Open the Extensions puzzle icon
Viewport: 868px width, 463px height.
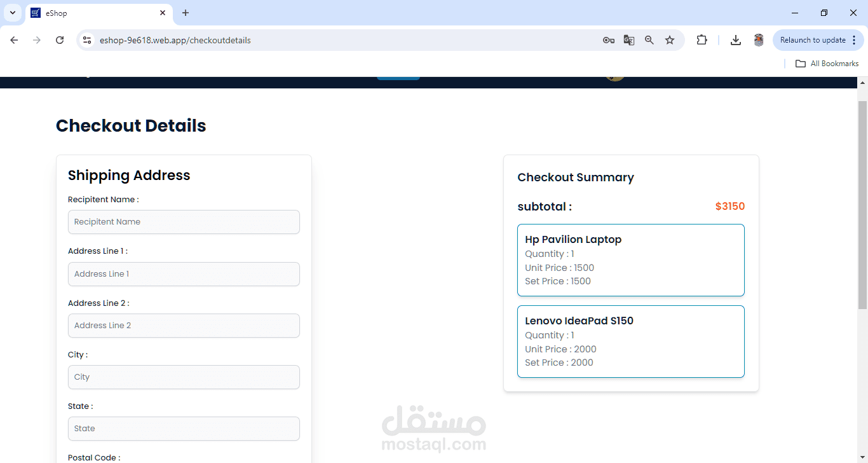pos(702,40)
